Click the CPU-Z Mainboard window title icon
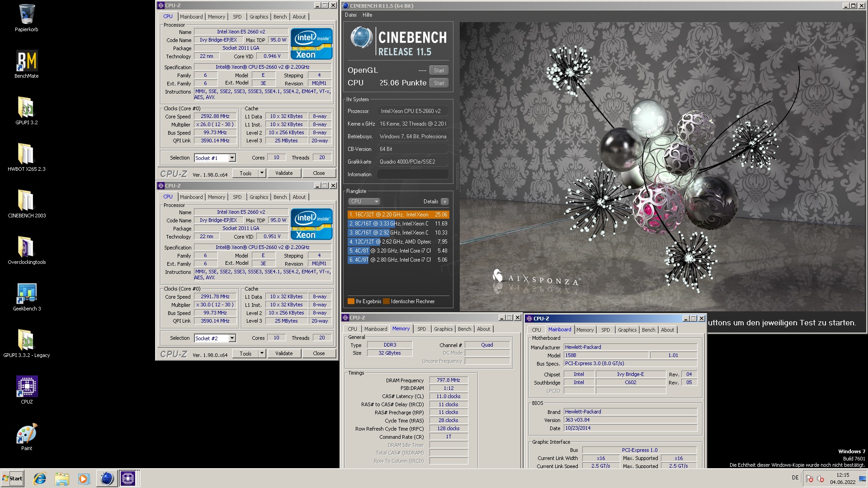 pyautogui.click(x=529, y=319)
